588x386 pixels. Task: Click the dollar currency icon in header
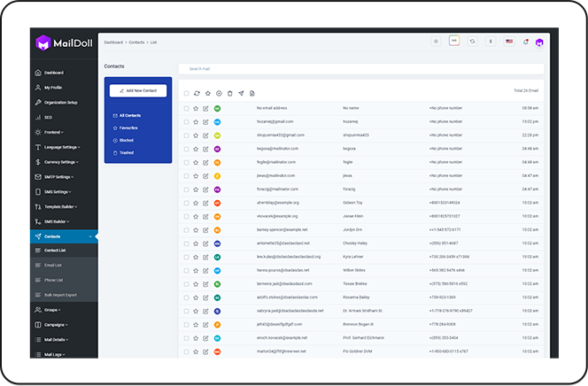click(x=491, y=42)
